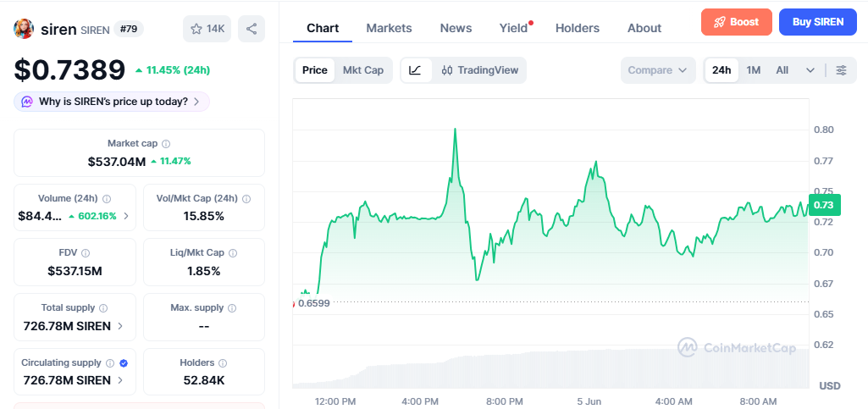The image size is (868, 409).
Task: Click the 0.6599 opening price label
Action: pyautogui.click(x=313, y=303)
